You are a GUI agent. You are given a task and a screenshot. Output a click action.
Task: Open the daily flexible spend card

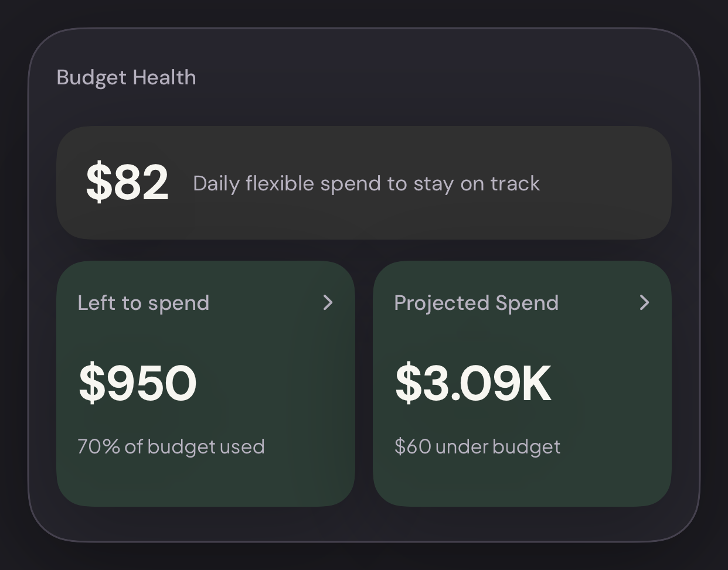pos(364,183)
